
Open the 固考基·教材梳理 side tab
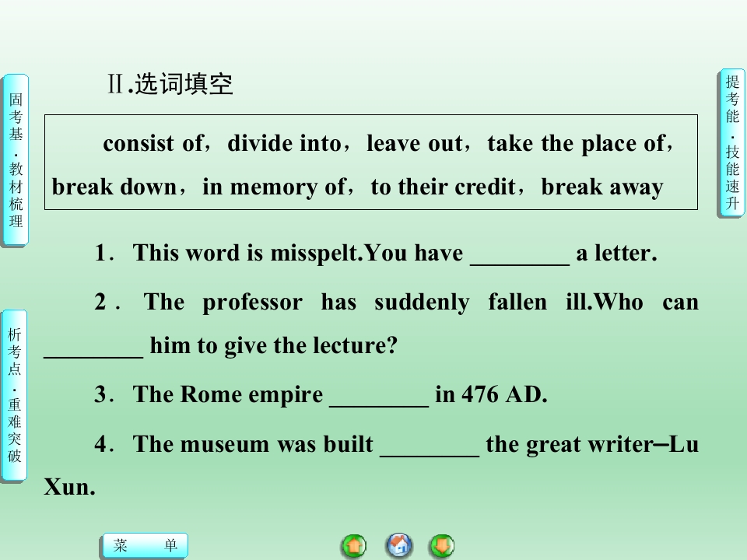click(x=16, y=160)
